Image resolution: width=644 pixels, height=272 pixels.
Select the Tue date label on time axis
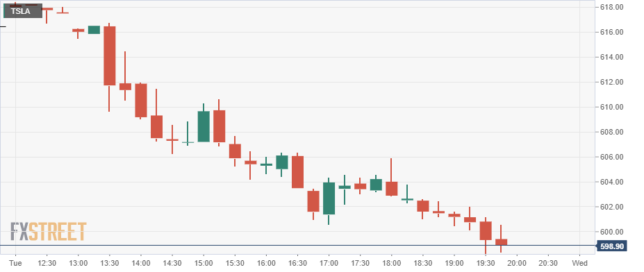click(15, 262)
